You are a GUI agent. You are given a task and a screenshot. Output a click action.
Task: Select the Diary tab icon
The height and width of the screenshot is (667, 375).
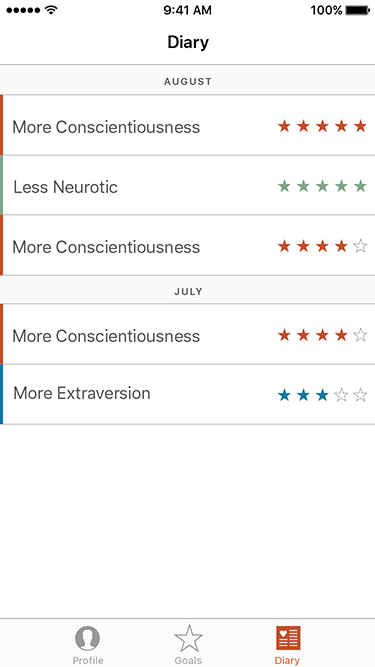click(288, 638)
